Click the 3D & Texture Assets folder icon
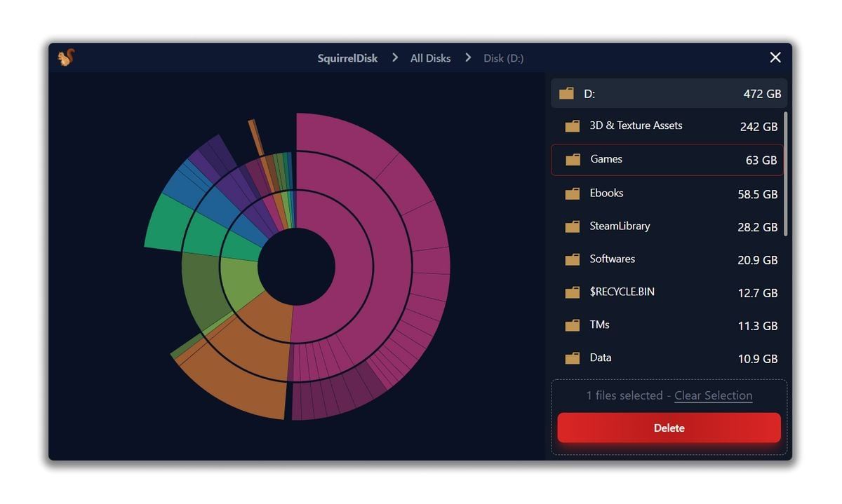Viewport: 842px width, 504px height. (573, 126)
